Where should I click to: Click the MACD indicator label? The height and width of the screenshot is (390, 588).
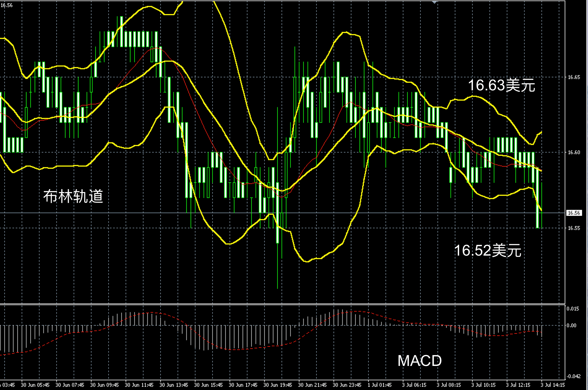coord(420,361)
